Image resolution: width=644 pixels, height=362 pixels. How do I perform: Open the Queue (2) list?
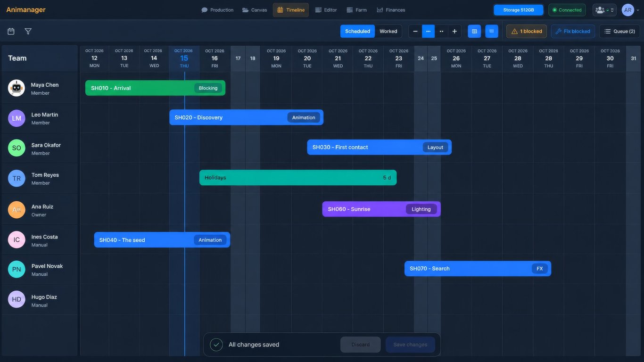point(619,31)
